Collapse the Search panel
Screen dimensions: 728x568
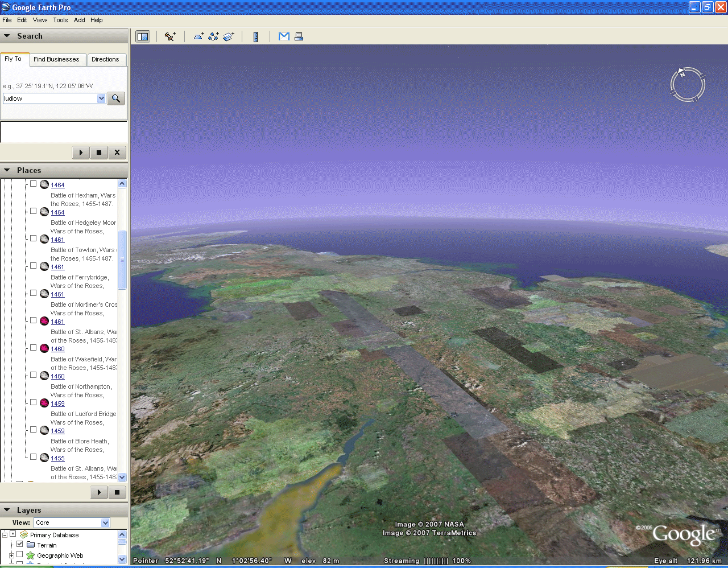(x=7, y=36)
